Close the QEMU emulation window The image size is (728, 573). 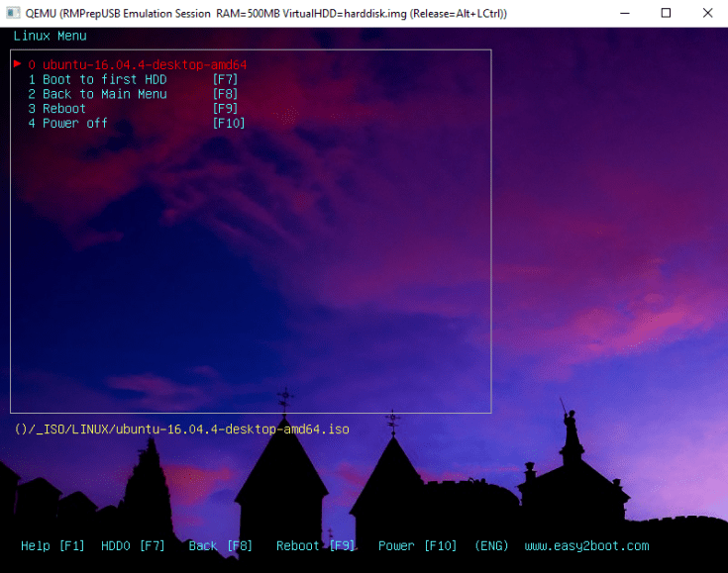click(x=707, y=13)
